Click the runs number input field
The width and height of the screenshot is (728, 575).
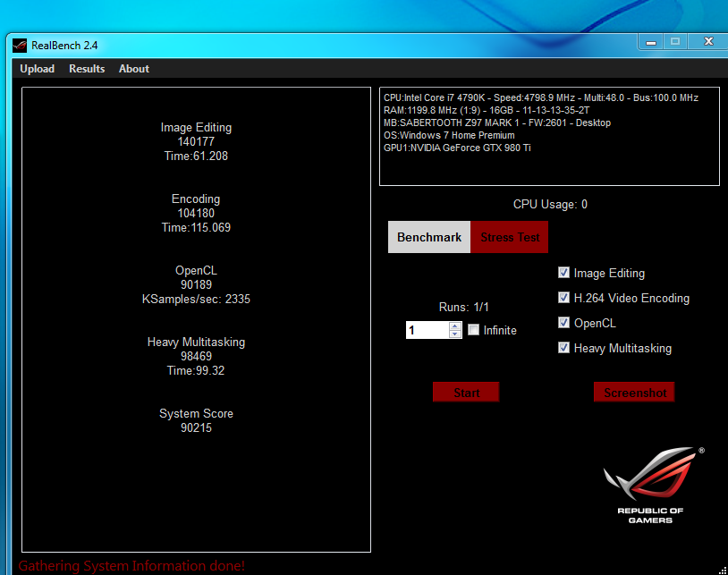point(427,330)
